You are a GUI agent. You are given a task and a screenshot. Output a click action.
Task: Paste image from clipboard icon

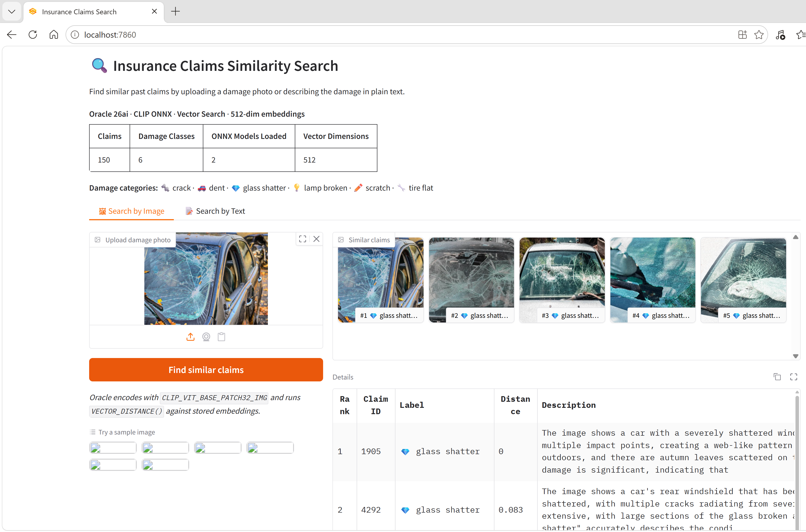pyautogui.click(x=222, y=337)
